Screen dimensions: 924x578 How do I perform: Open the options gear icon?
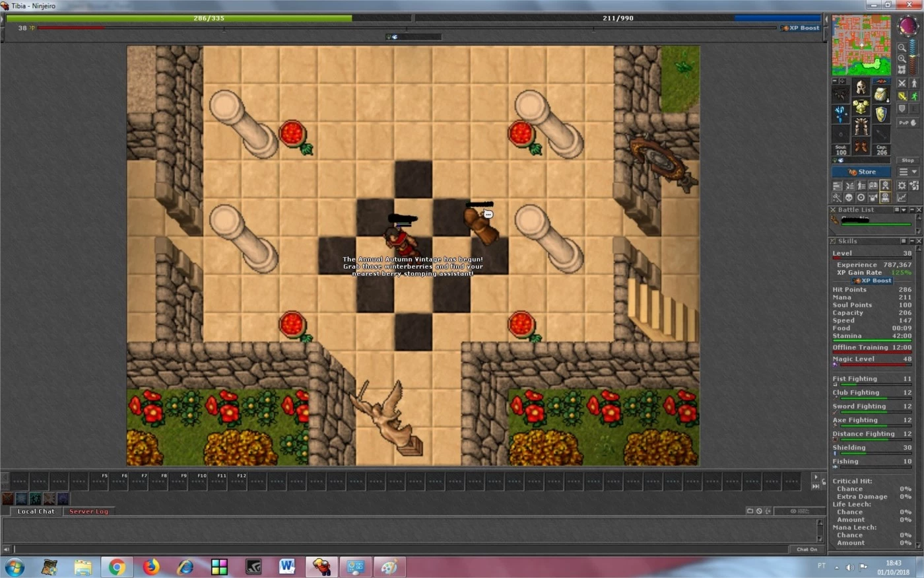click(902, 186)
